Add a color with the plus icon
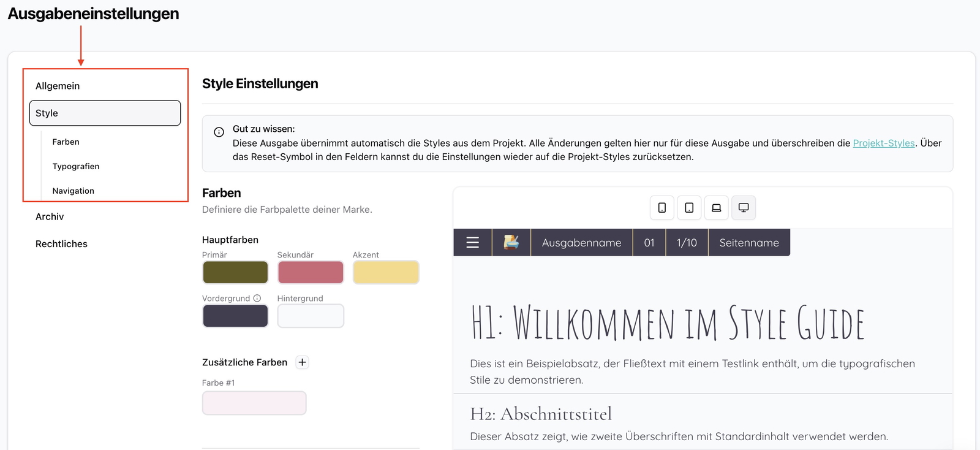Image resolution: width=980 pixels, height=450 pixels. (302, 362)
